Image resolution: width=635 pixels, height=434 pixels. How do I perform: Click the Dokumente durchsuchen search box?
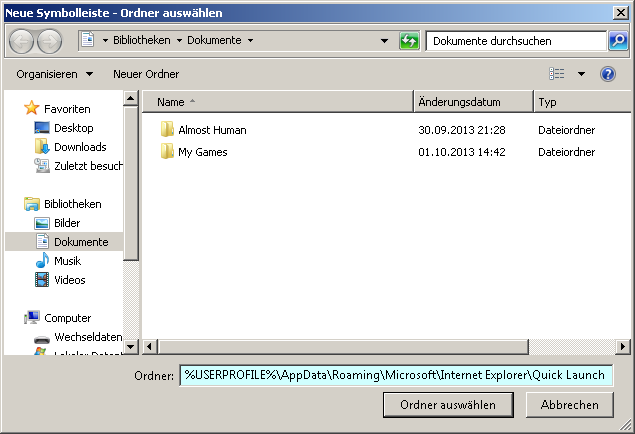(x=517, y=41)
